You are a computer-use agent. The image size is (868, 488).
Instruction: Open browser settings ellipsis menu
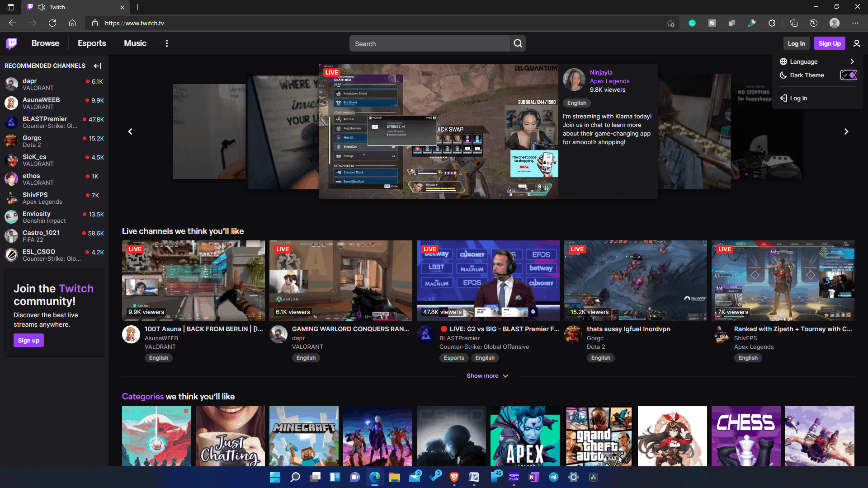point(855,23)
